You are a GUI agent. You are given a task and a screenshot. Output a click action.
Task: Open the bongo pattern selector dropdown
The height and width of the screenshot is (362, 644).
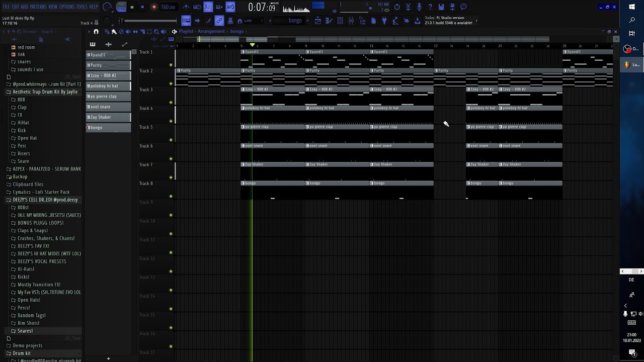click(x=295, y=21)
